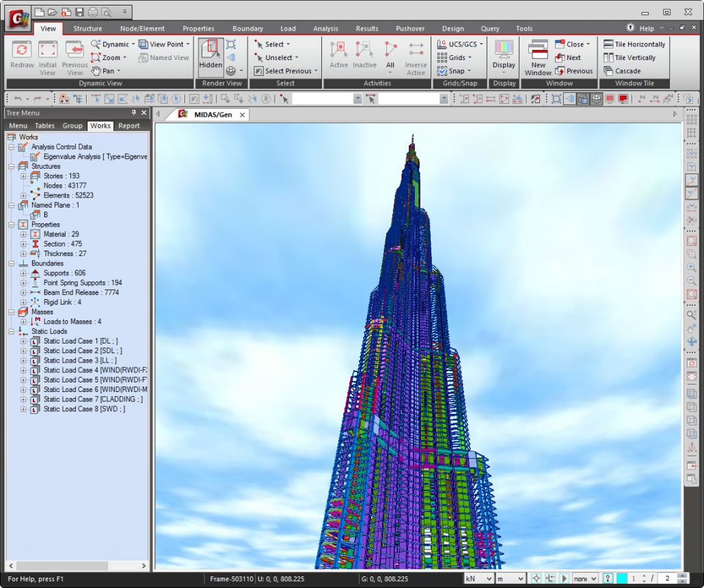Open the Results ribbon tab
This screenshot has height=588, width=704.
pyautogui.click(x=367, y=28)
